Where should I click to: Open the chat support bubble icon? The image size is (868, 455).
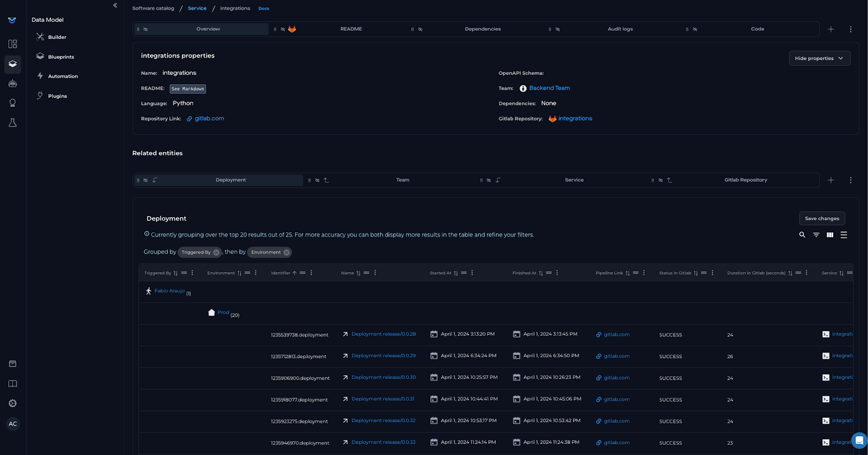click(859, 440)
